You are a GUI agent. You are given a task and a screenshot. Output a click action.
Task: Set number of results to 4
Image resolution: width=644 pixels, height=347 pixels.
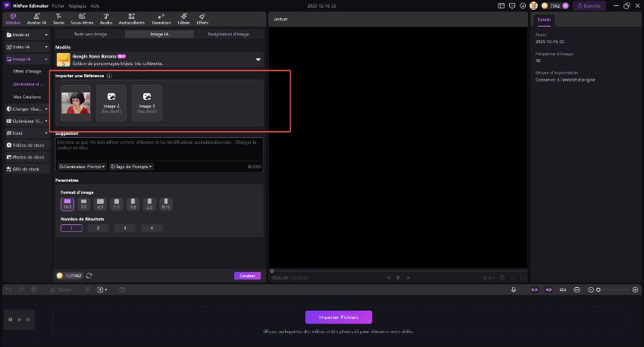click(x=152, y=228)
